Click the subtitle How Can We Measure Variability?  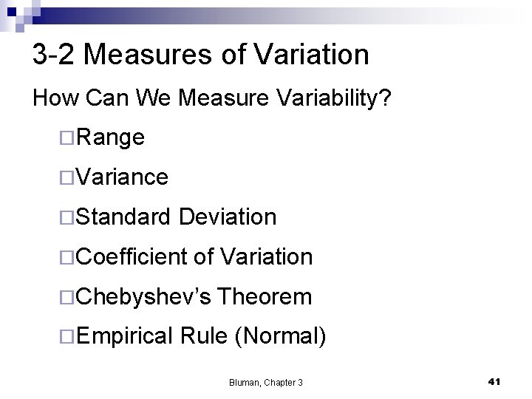tap(212, 98)
